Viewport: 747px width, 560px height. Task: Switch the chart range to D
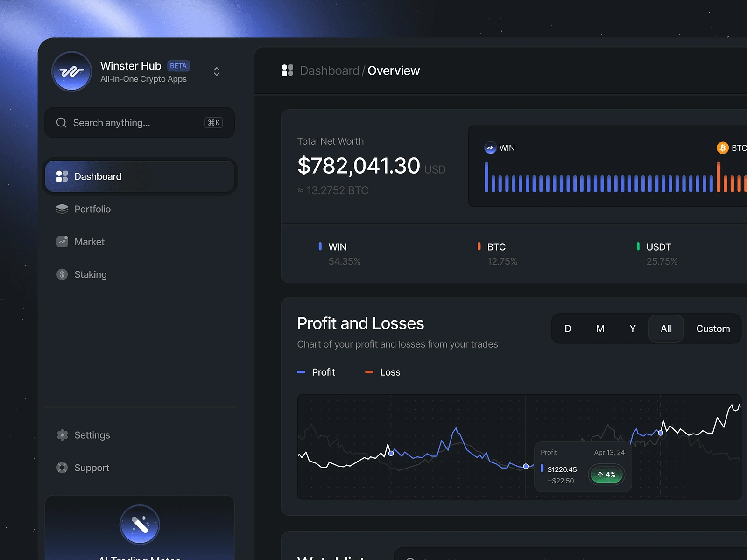(x=568, y=329)
